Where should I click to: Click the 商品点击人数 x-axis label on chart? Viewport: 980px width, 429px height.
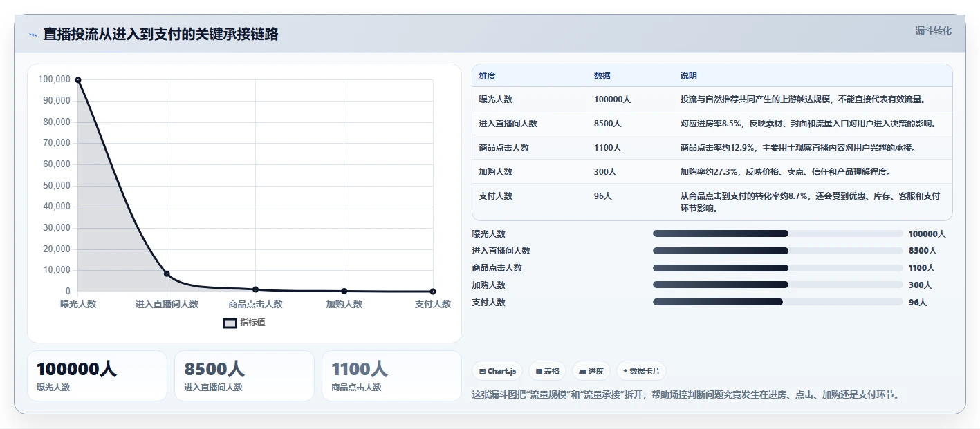(x=255, y=304)
